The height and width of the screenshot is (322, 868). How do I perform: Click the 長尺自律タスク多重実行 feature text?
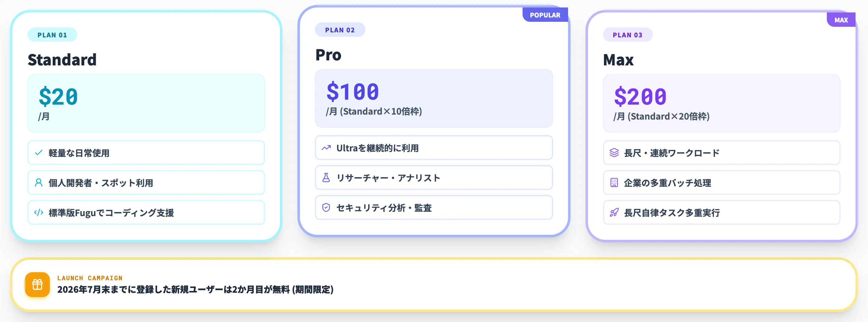click(x=672, y=213)
